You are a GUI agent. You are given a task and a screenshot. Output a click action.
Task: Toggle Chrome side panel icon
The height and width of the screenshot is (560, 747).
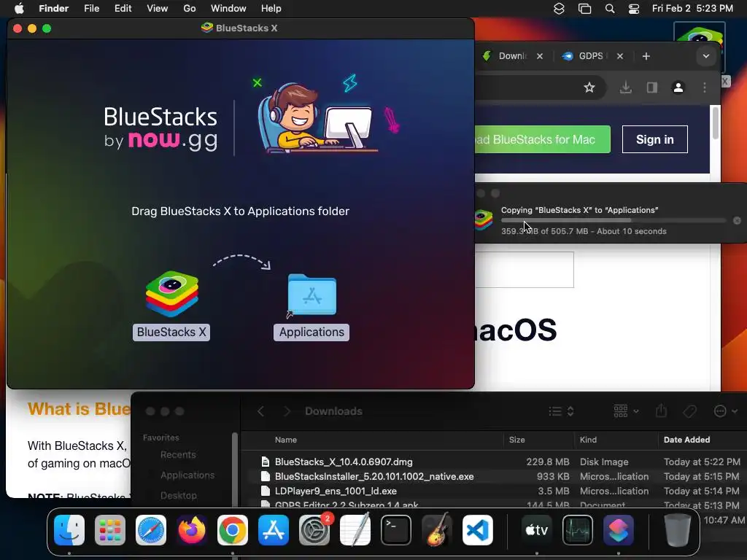tap(651, 87)
